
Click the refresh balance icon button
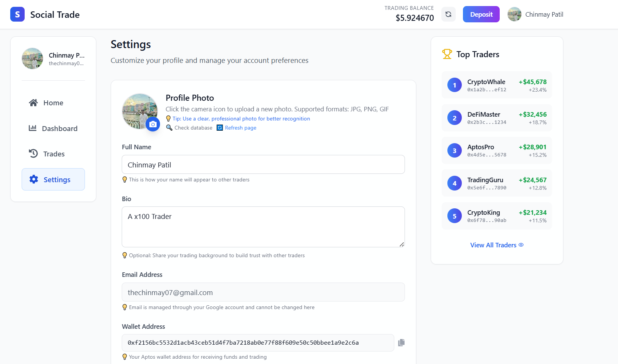pyautogui.click(x=448, y=14)
